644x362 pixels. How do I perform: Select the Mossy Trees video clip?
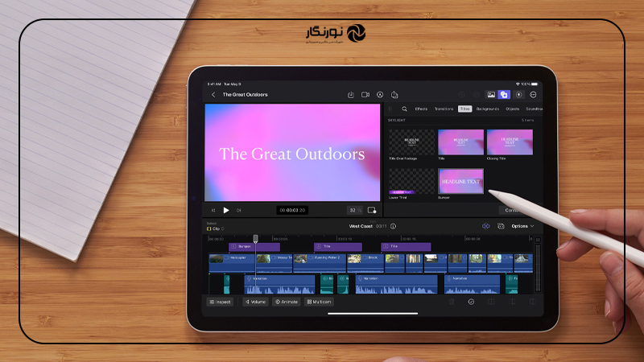(x=274, y=263)
